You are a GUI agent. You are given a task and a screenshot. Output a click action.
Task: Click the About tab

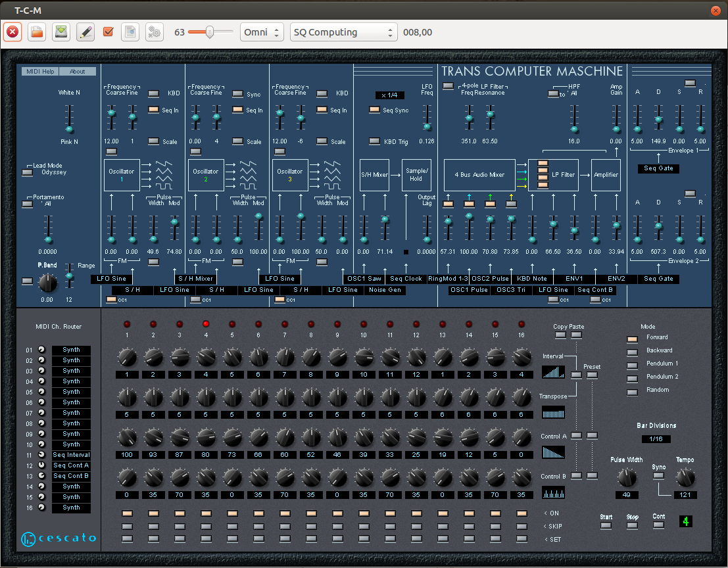[x=78, y=72]
